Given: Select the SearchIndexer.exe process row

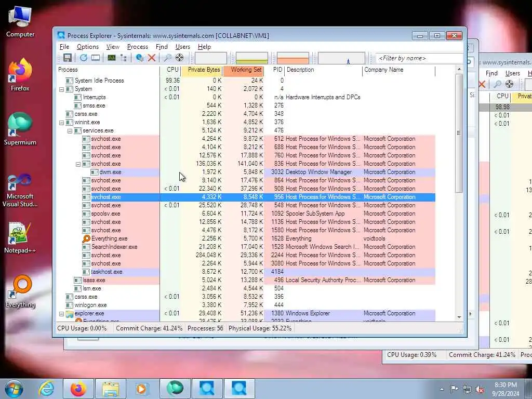Looking at the screenshot, I should pyautogui.click(x=246, y=247).
